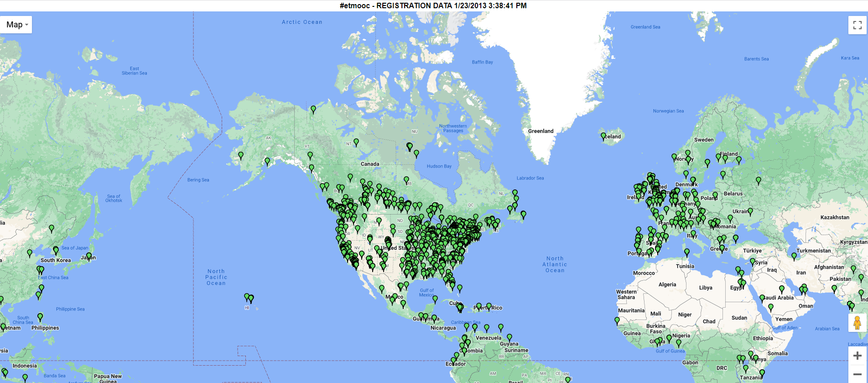Click the marker at Syria label

tap(753, 262)
